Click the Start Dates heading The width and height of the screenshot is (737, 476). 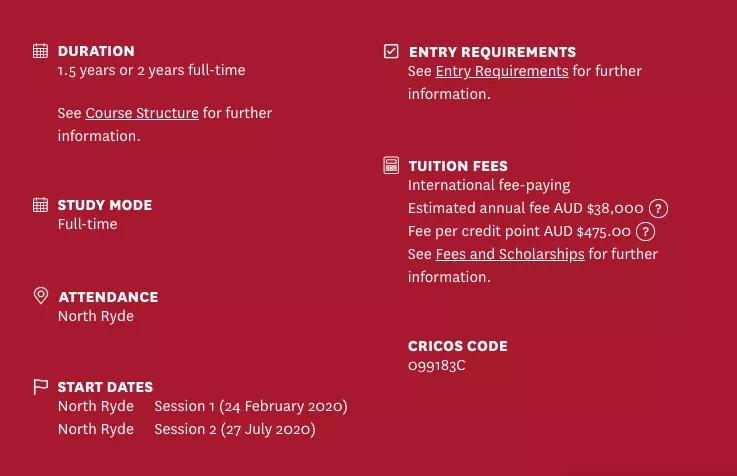pyautogui.click(x=105, y=387)
